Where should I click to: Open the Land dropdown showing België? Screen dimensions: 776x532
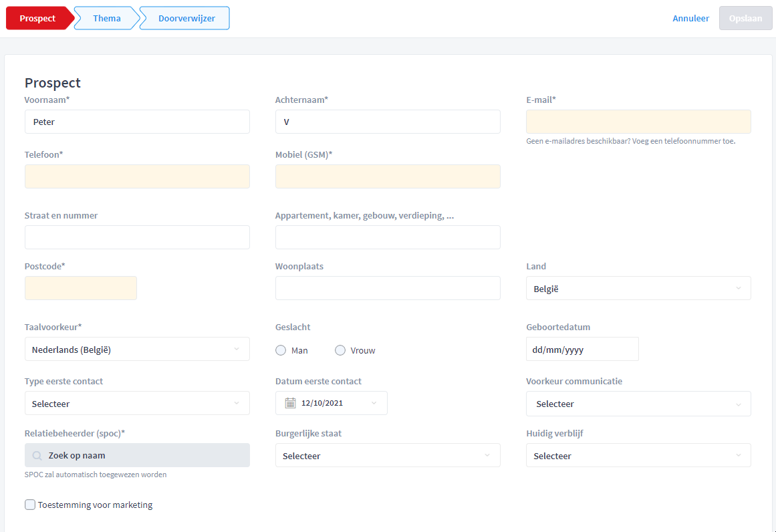(638, 288)
